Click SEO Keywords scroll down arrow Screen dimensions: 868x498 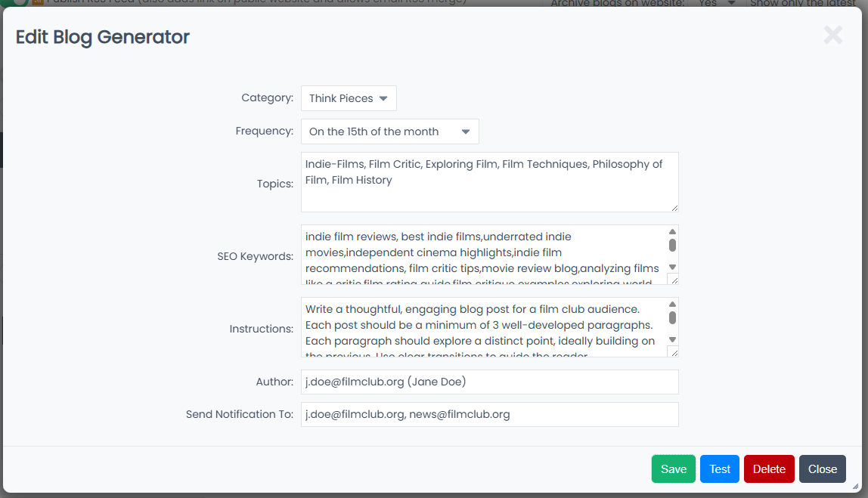672,267
